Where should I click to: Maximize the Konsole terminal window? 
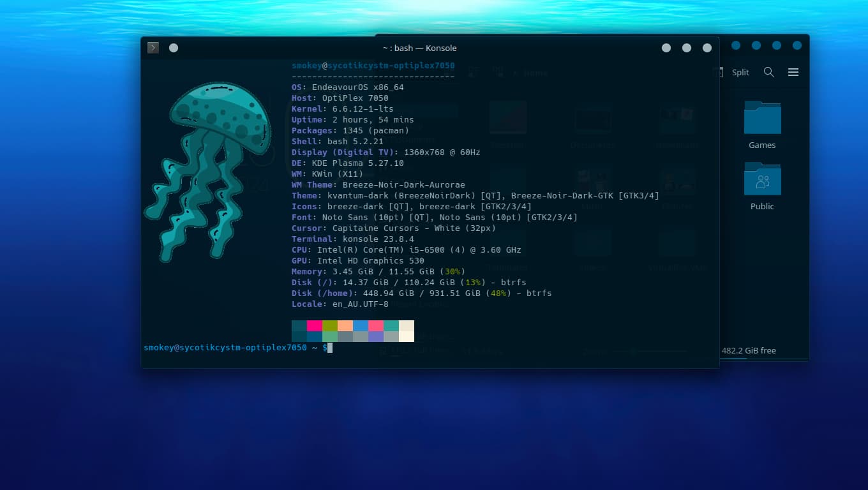point(687,48)
